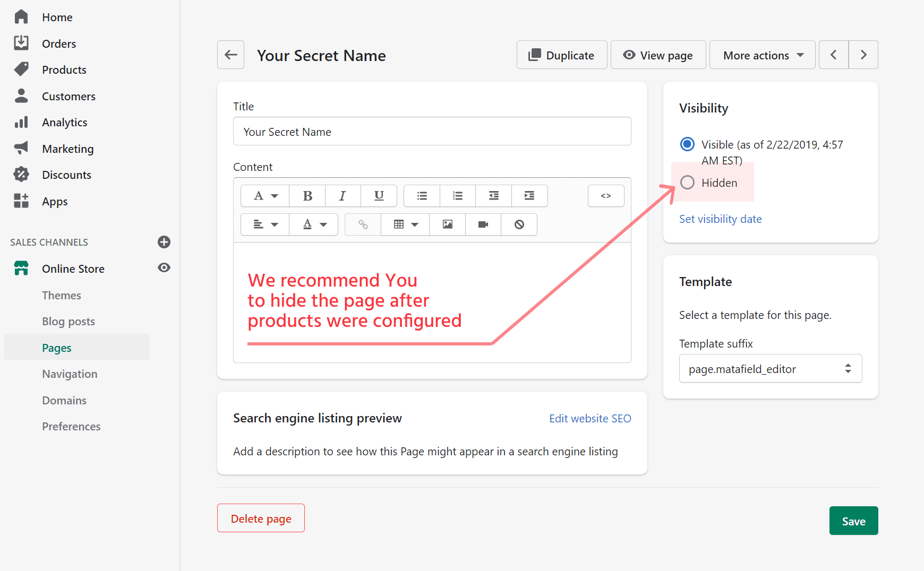Image resolution: width=924 pixels, height=571 pixels.
Task: Select the Visible radio button
Action: pyautogui.click(x=687, y=144)
